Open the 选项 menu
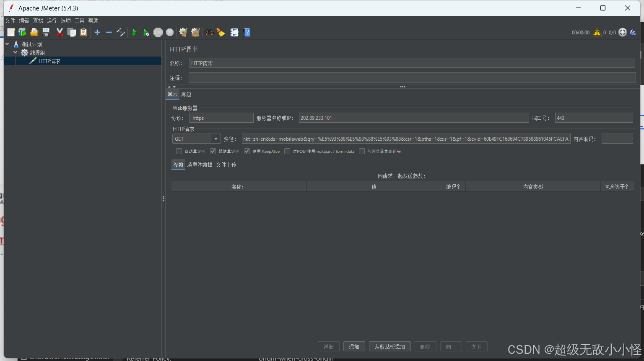This screenshot has width=644, height=361. pos(65,21)
